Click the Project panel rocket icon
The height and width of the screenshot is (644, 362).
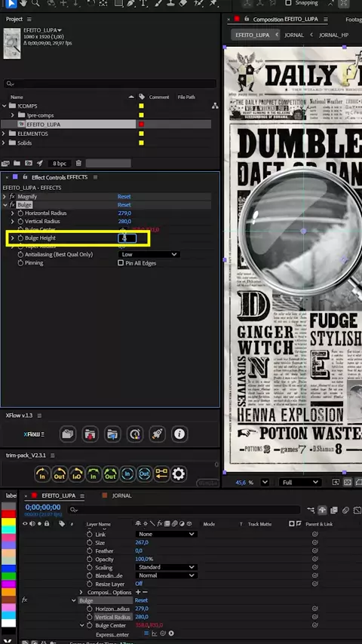coord(40,163)
